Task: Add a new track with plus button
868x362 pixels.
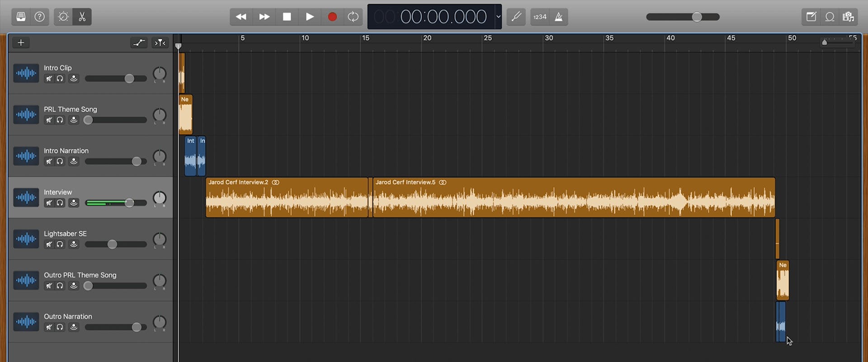Action: [21, 43]
